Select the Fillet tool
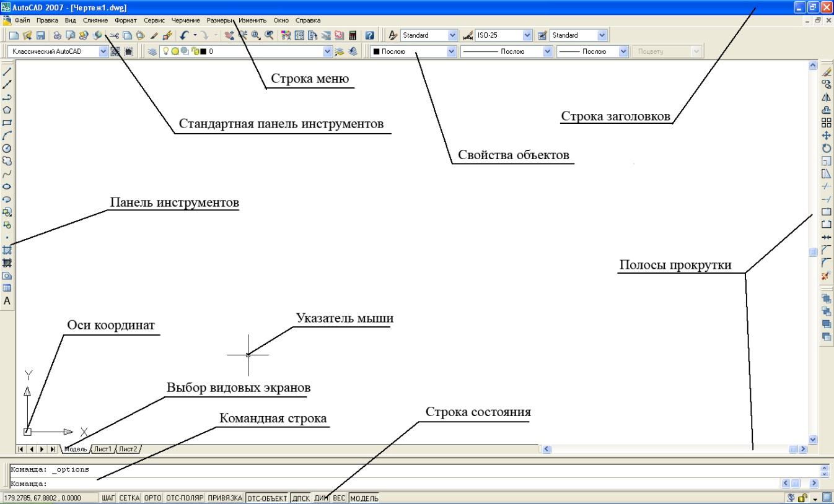The height and width of the screenshot is (504, 834). point(826,263)
